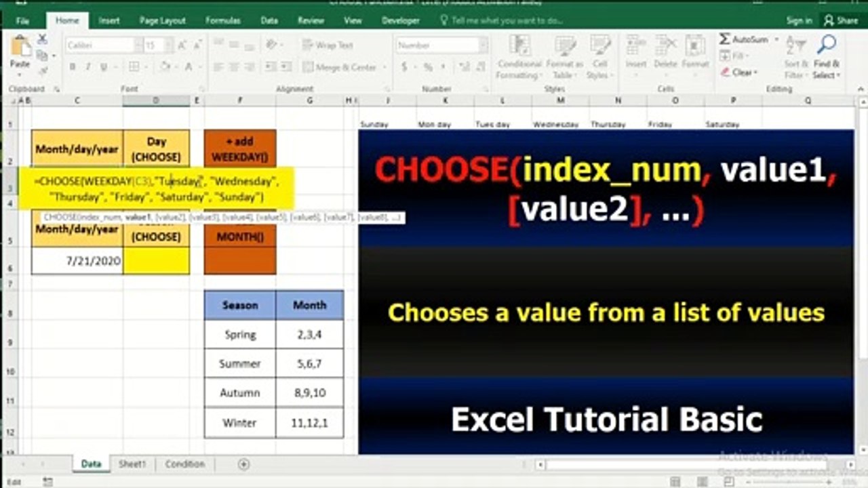Open the File tab
Image resolution: width=868 pixels, height=488 pixels.
(x=22, y=20)
